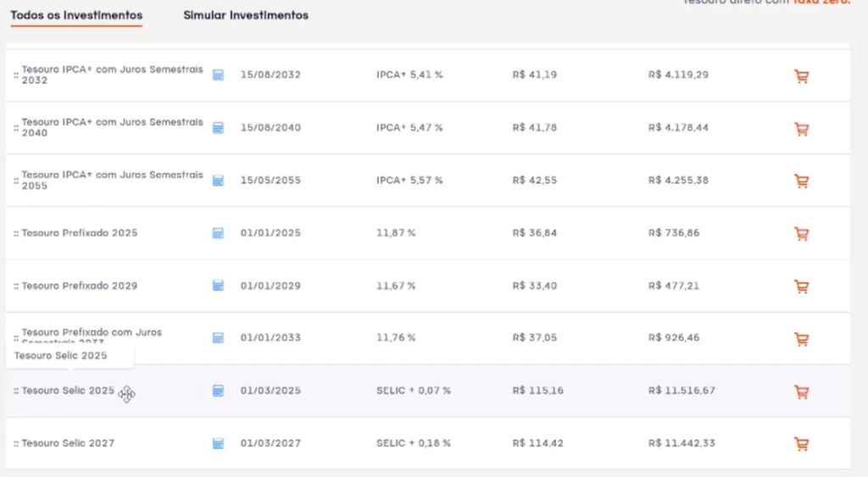Open Tesouro Prefixado 2029 title
This screenshot has height=477, width=868.
tap(79, 286)
